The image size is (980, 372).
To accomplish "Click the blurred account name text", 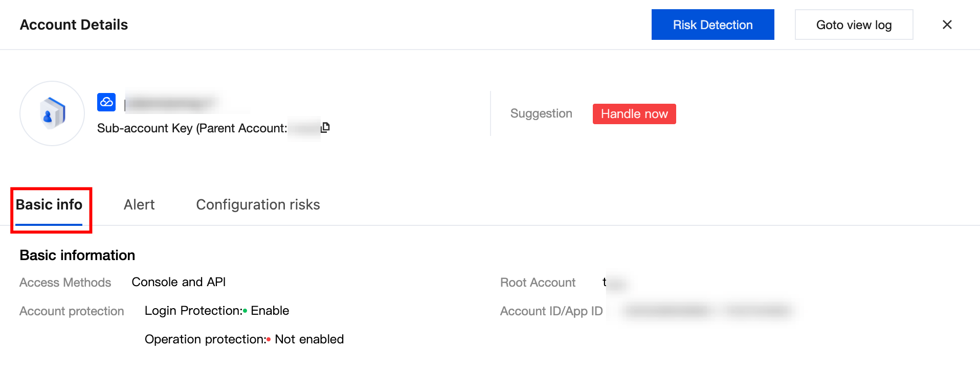I will coord(170,104).
